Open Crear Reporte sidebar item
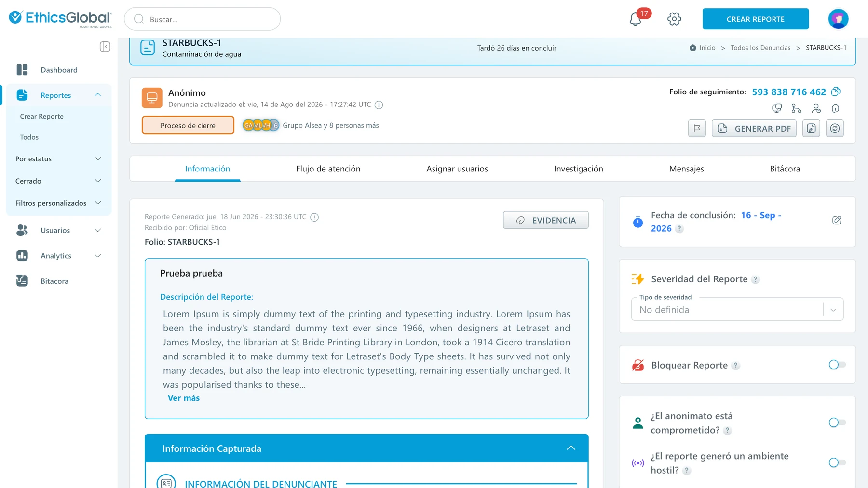Image resolution: width=868 pixels, height=488 pixels. [42, 117]
